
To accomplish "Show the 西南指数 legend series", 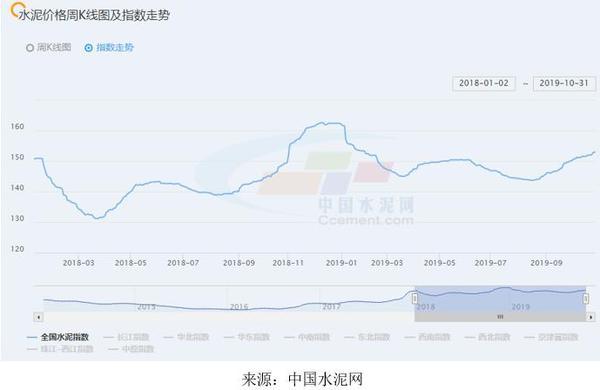I will [427, 337].
